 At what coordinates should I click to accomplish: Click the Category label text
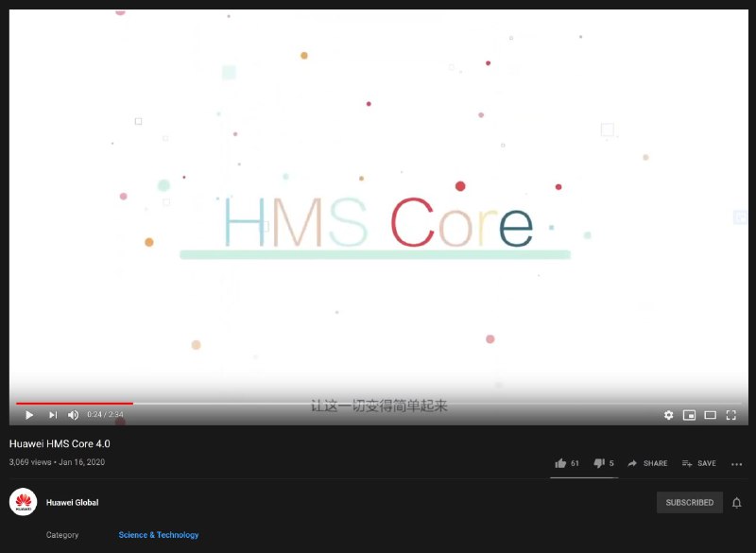62,535
